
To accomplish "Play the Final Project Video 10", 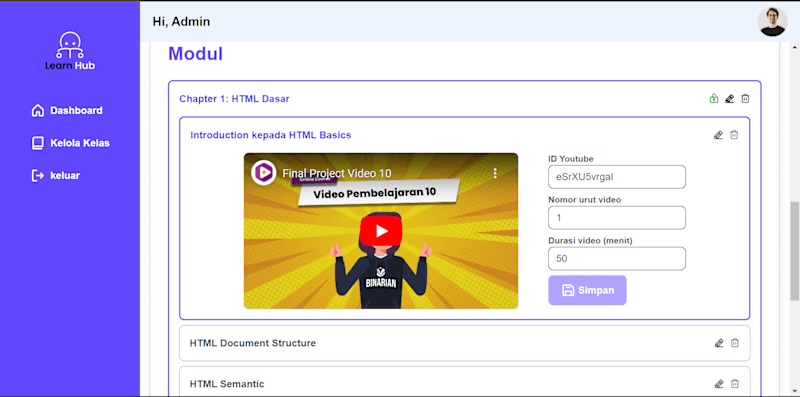I will pyautogui.click(x=381, y=231).
